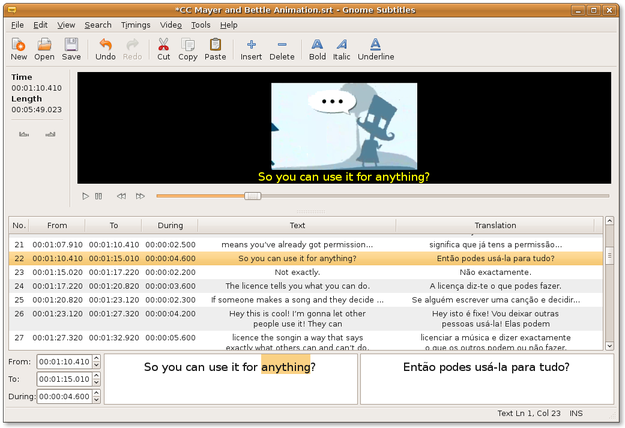Click the To time input field
Viewport: 625px width, 428px height.
65,379
